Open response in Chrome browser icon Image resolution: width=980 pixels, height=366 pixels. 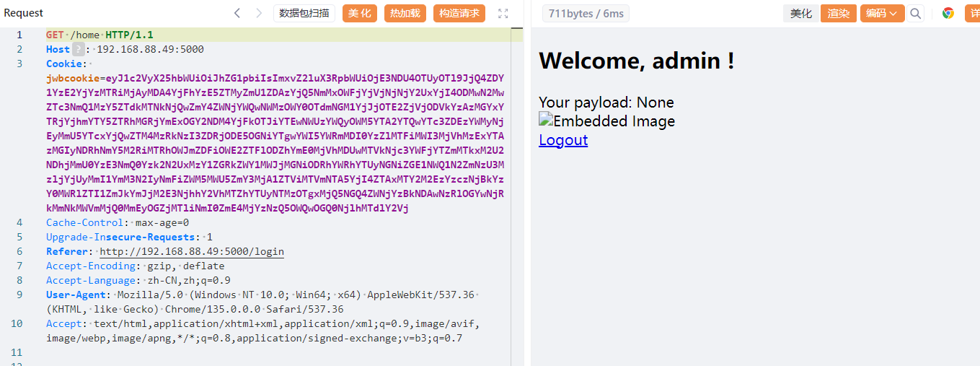tap(948, 13)
